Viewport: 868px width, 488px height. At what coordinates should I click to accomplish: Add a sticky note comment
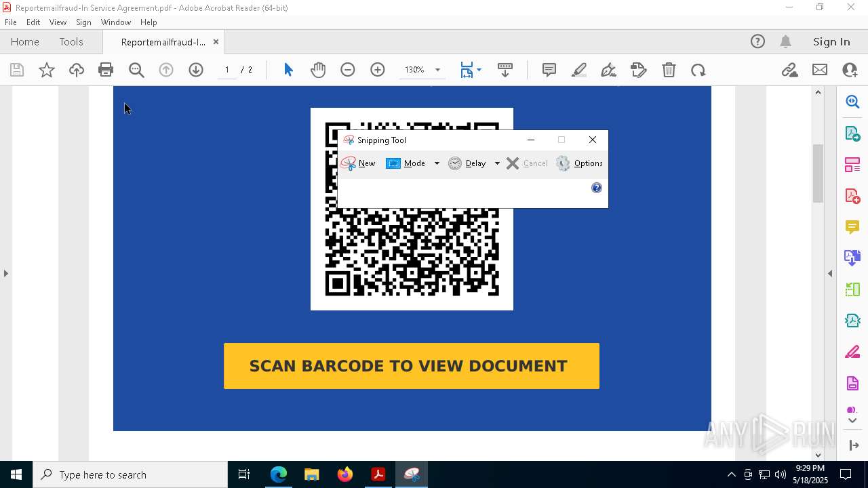[x=549, y=70]
